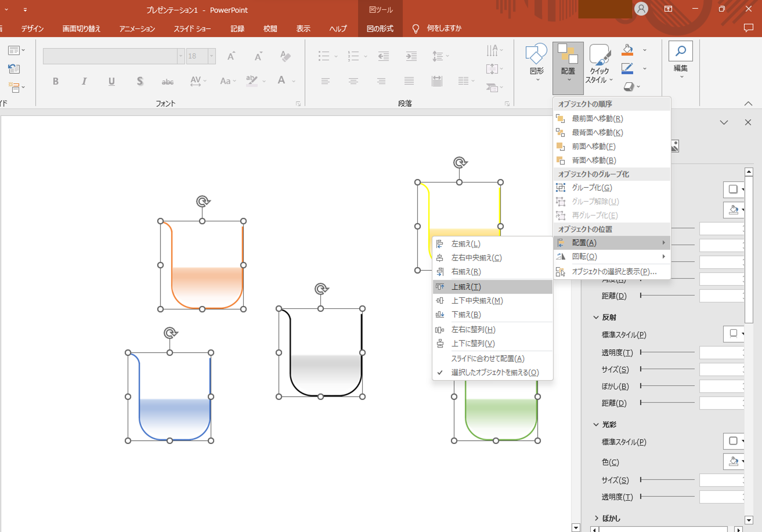
Task: Apply 上揃え(T) top alignment
Action: [x=492, y=287]
